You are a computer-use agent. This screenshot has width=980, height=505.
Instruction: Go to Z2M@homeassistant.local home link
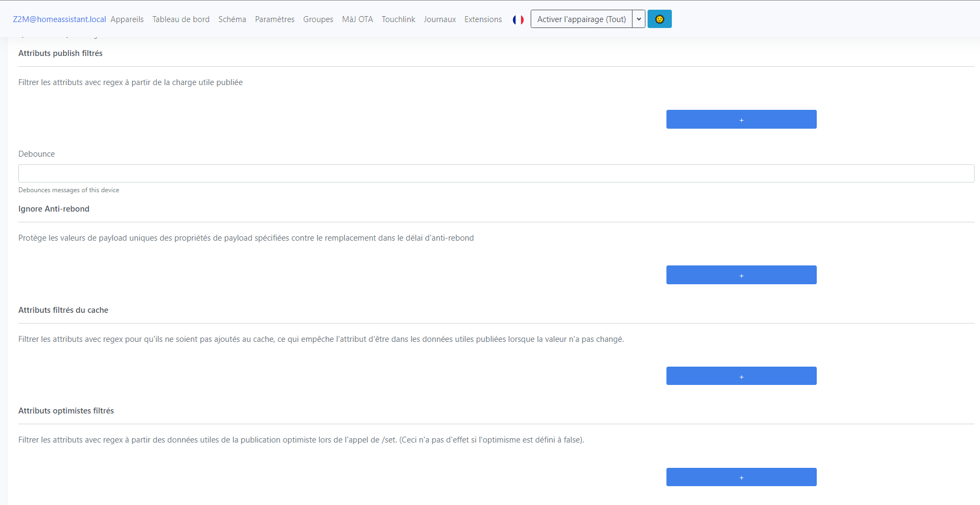[x=59, y=19]
